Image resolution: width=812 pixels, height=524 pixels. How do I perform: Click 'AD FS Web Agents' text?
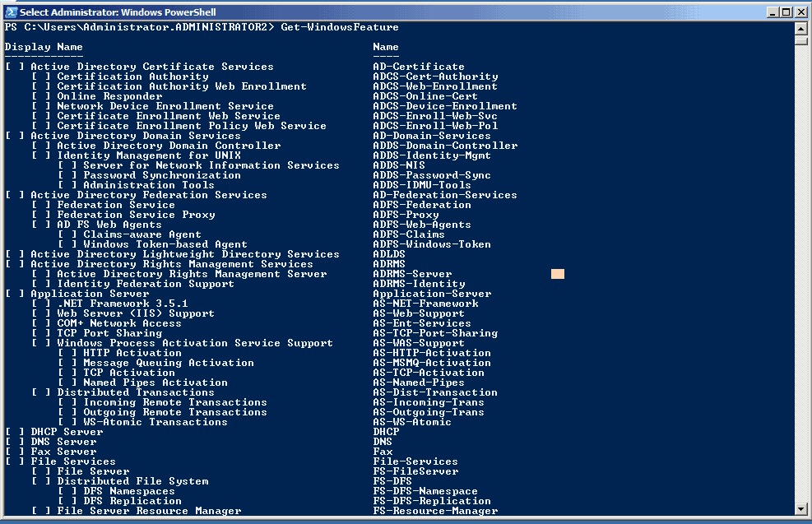[109, 225]
